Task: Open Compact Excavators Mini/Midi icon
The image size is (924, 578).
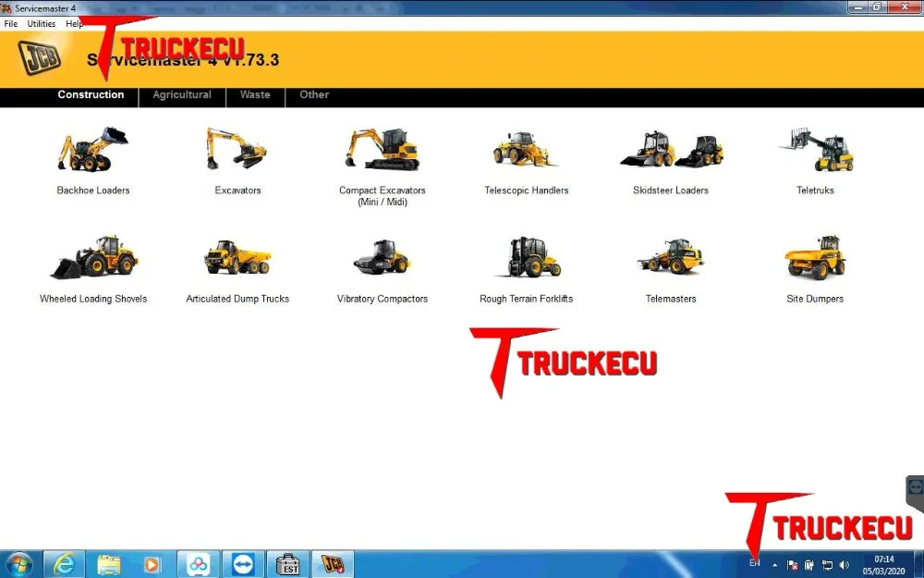Action: point(382,149)
